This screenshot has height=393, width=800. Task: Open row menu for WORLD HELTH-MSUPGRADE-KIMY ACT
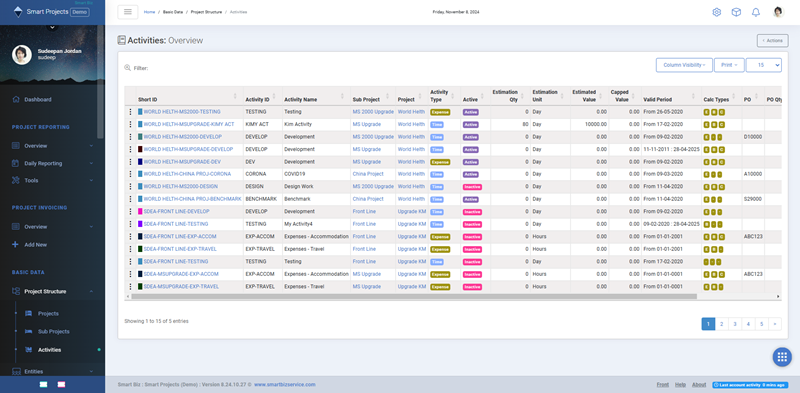(x=130, y=124)
